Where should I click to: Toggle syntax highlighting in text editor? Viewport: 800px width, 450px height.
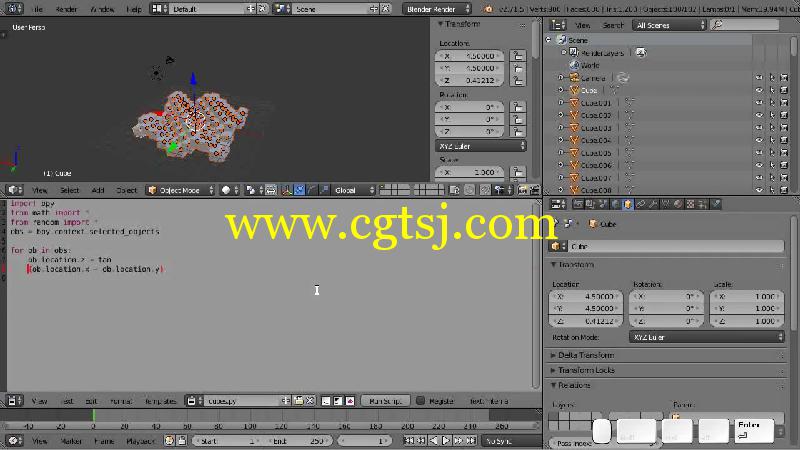(x=350, y=401)
